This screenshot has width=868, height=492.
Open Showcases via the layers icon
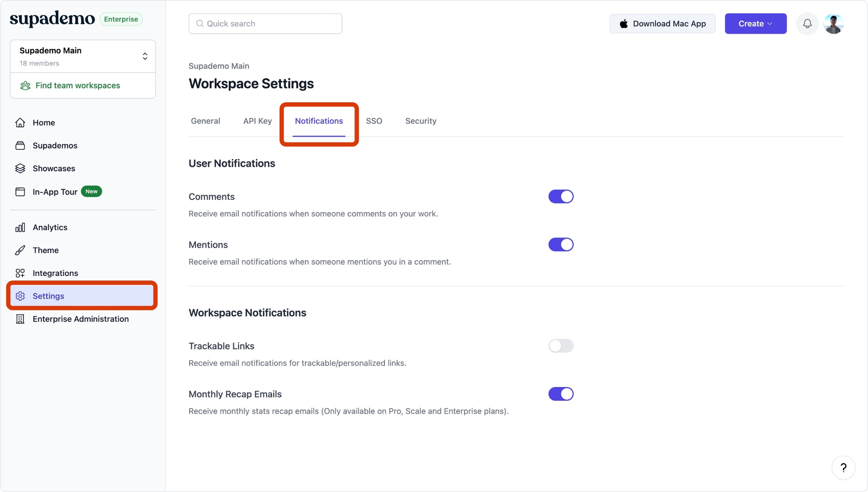(20, 168)
